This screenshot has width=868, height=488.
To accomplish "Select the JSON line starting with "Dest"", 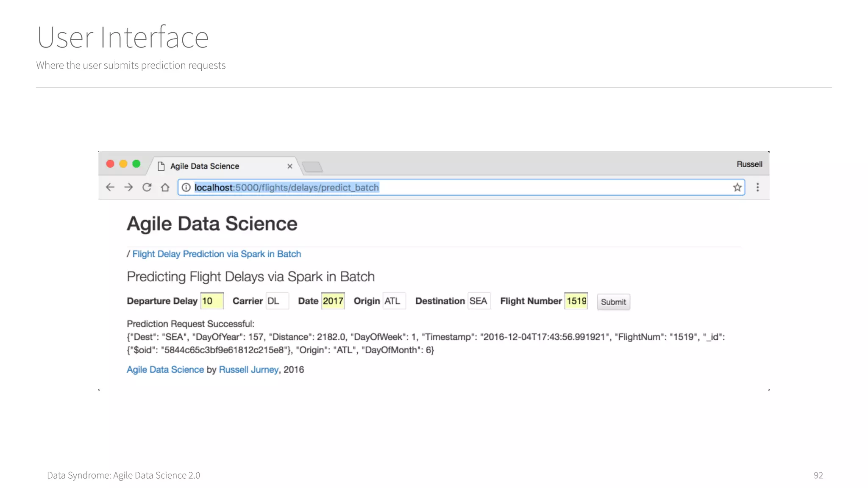I will coord(426,337).
